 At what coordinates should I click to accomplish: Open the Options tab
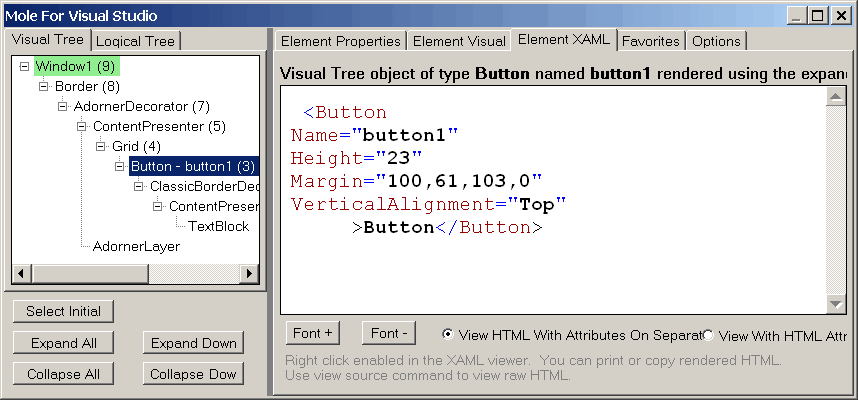click(716, 41)
